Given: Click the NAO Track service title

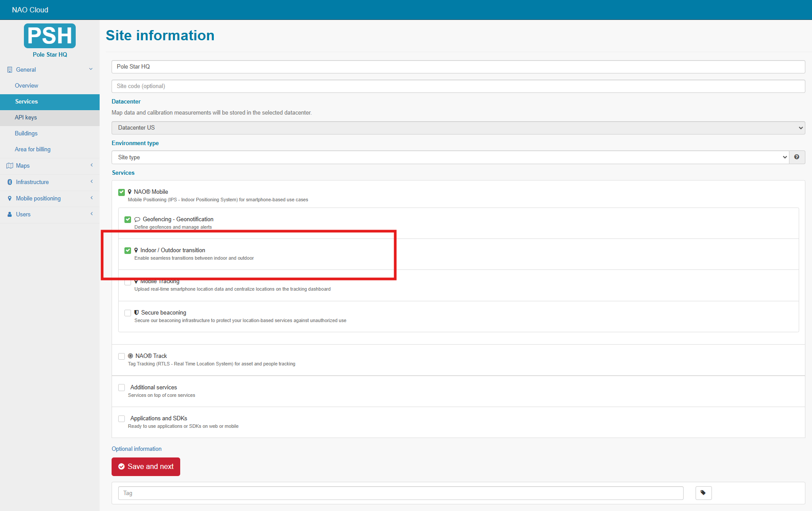Looking at the screenshot, I should tap(151, 356).
